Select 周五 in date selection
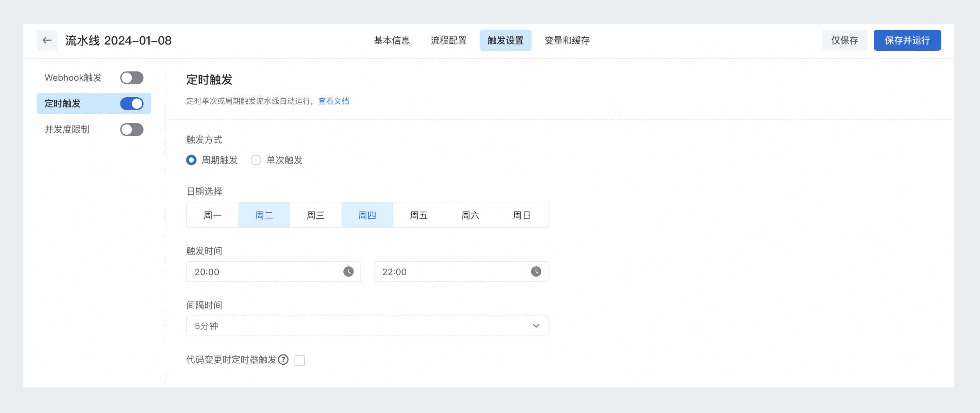 point(419,215)
